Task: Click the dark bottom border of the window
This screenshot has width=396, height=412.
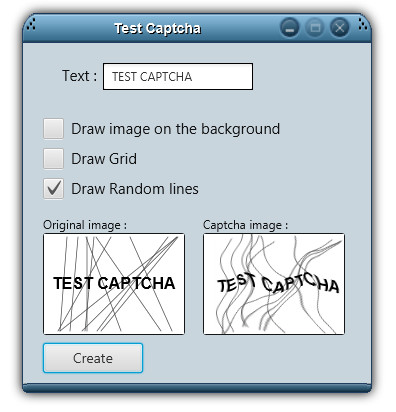Action: pyautogui.click(x=197, y=388)
